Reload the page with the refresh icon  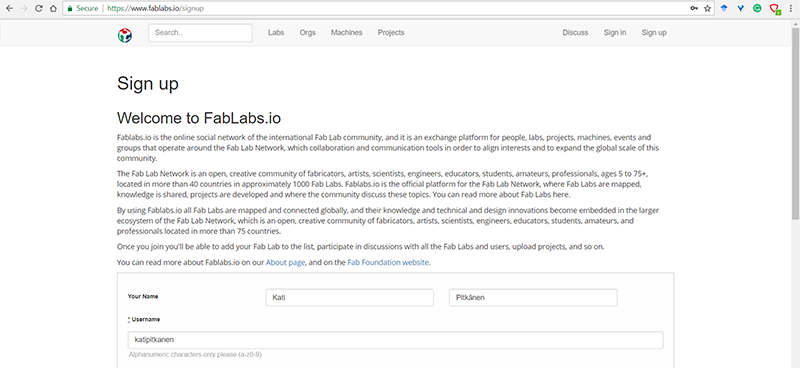pyautogui.click(x=39, y=8)
